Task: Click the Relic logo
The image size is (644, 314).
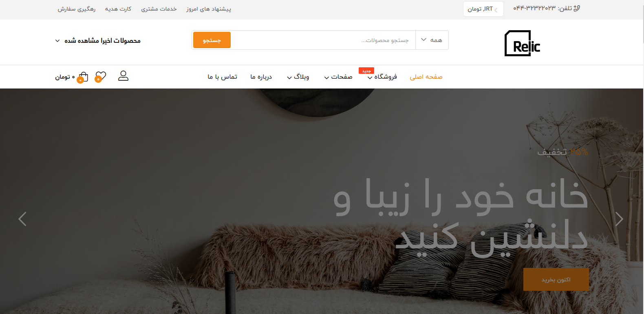Action: (x=523, y=43)
